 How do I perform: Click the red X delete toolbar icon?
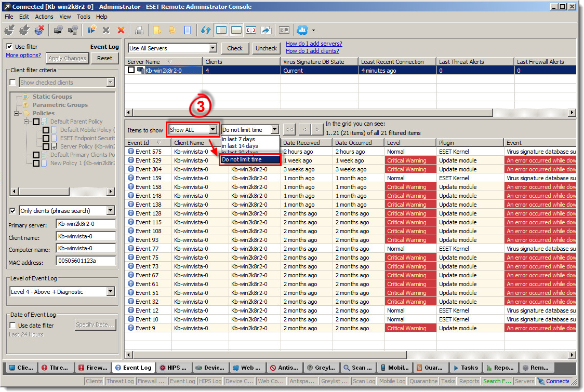pyautogui.click(x=121, y=30)
